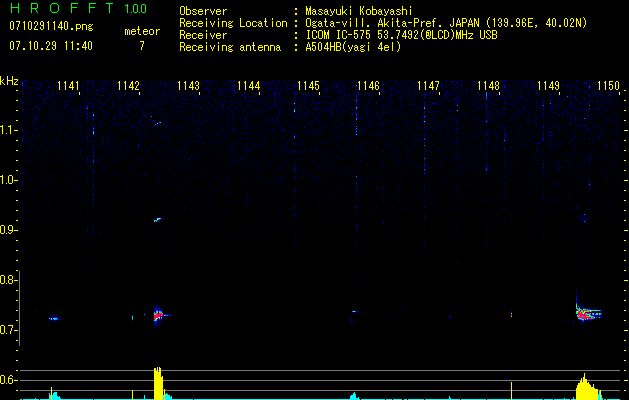Click the meteor label

tap(142, 31)
